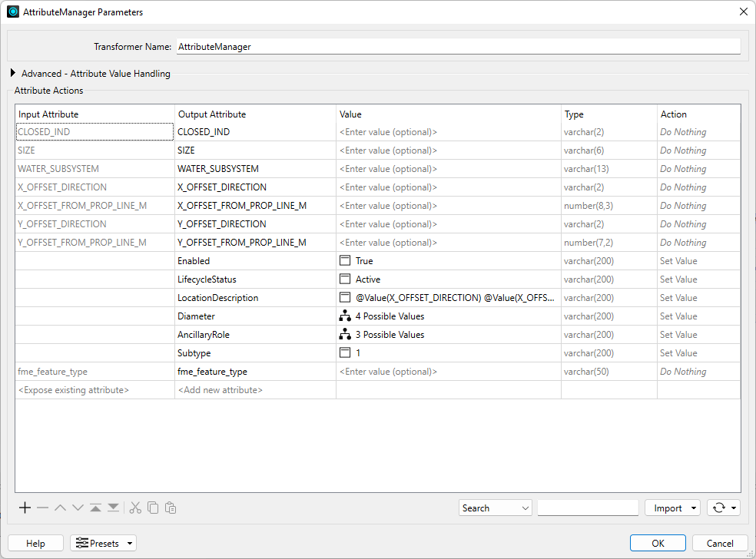This screenshot has width=756, height=559.
Task: Select the LocationDescription output attribute
Action: (x=256, y=298)
